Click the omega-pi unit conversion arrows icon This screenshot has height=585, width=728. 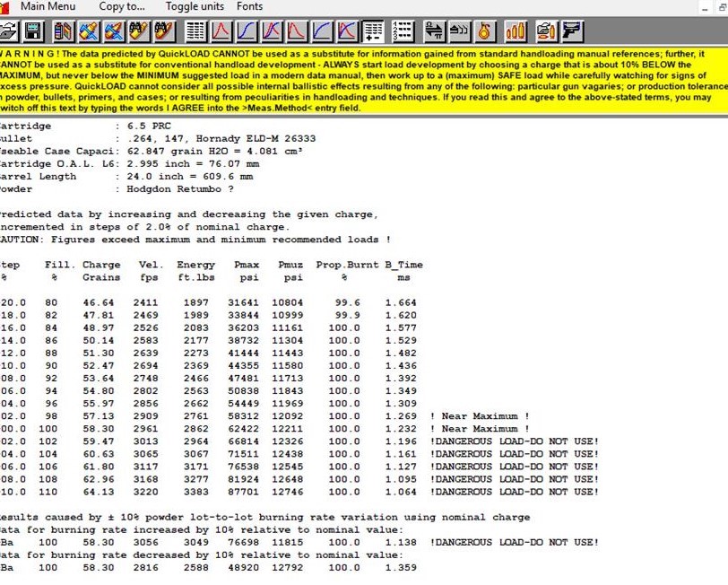(434, 31)
